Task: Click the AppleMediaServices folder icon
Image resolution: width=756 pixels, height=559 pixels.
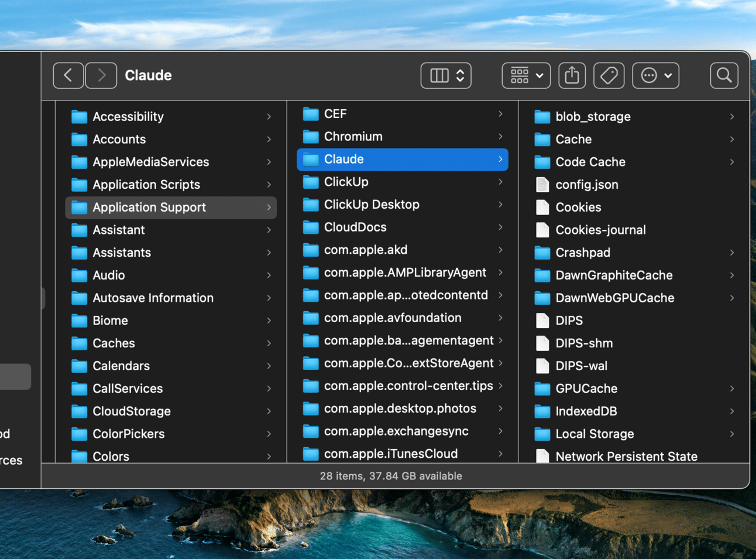Action: [x=79, y=162]
